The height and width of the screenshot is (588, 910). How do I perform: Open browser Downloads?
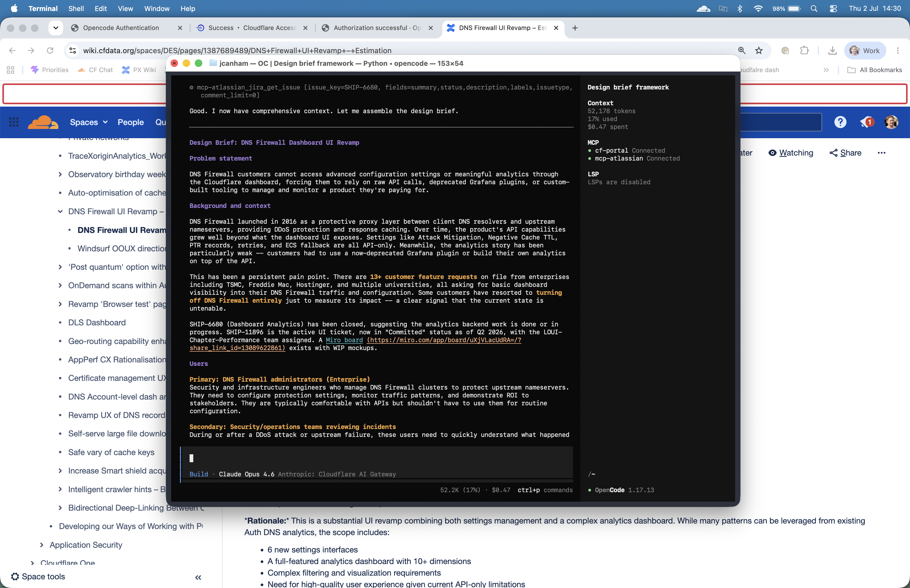tap(833, 50)
